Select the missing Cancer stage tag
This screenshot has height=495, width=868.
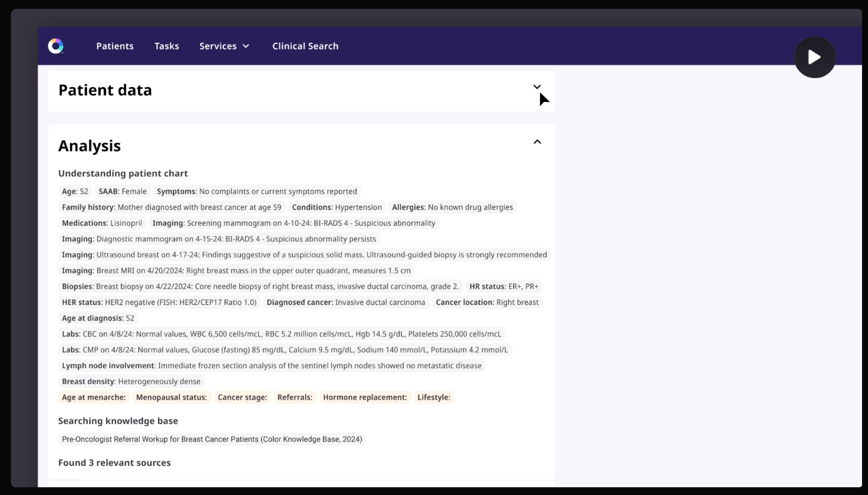coord(242,397)
